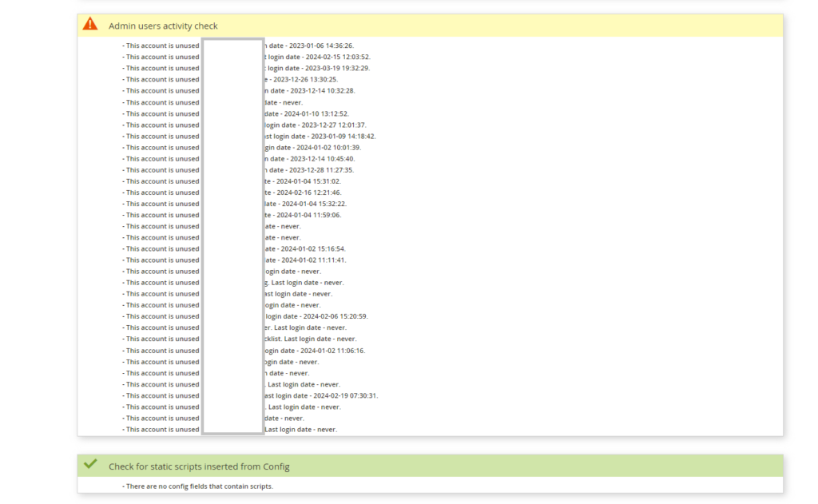Select the row dated 2023-03-19 19:32:29
This screenshot has height=504, width=818.
[328, 68]
